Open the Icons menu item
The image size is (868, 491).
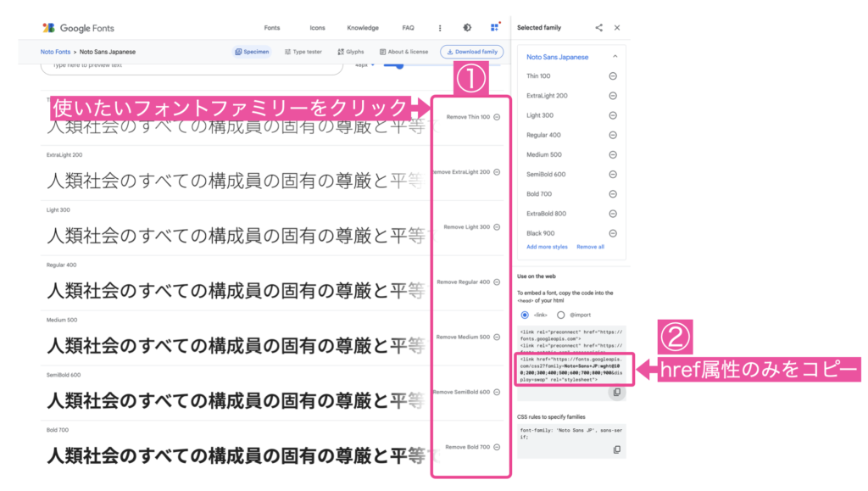pos(317,28)
